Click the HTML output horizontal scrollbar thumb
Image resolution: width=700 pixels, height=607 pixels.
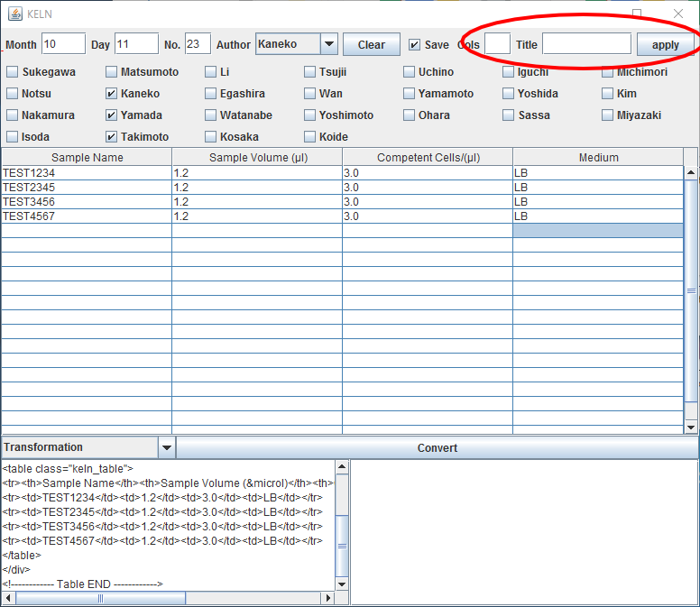coord(100,598)
